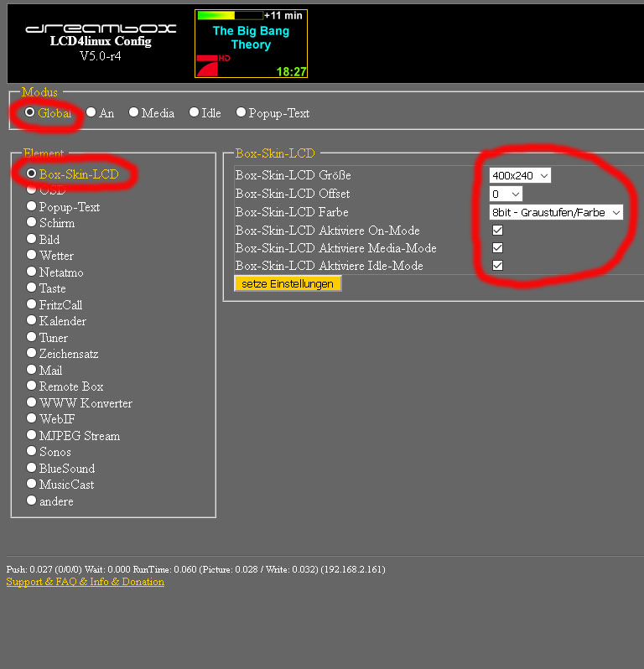Uncheck the Aktiviere Media-Mode checkbox
The height and width of the screenshot is (669, 644).
[497, 247]
